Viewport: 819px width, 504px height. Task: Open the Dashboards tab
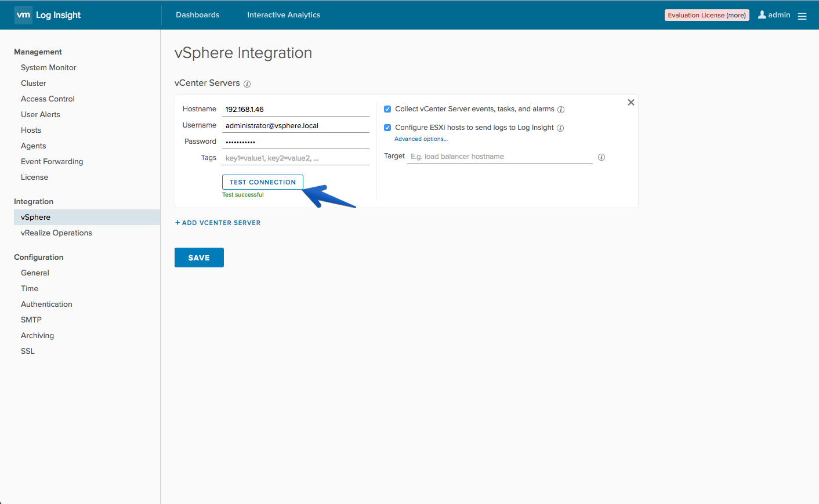[x=198, y=15]
